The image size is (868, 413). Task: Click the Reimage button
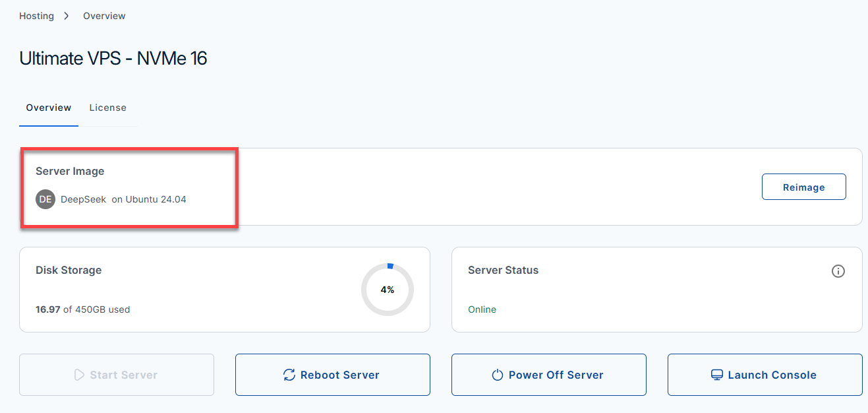pyautogui.click(x=803, y=187)
